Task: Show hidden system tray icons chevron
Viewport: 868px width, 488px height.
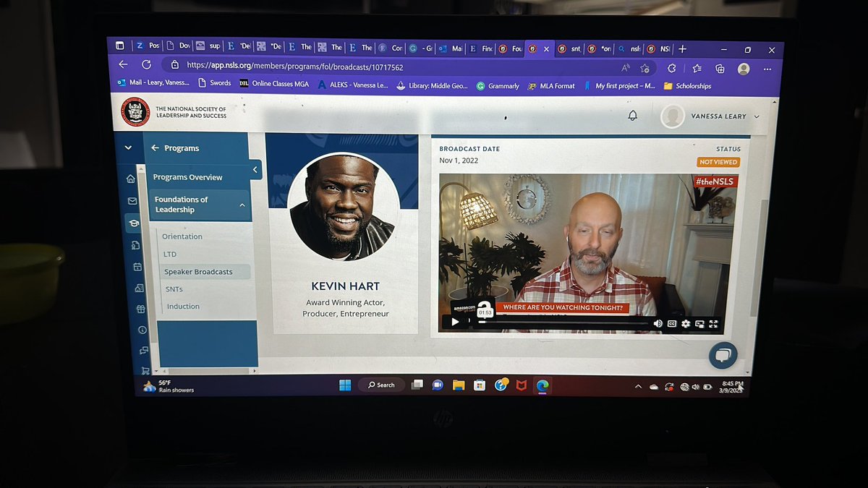Action: point(638,387)
